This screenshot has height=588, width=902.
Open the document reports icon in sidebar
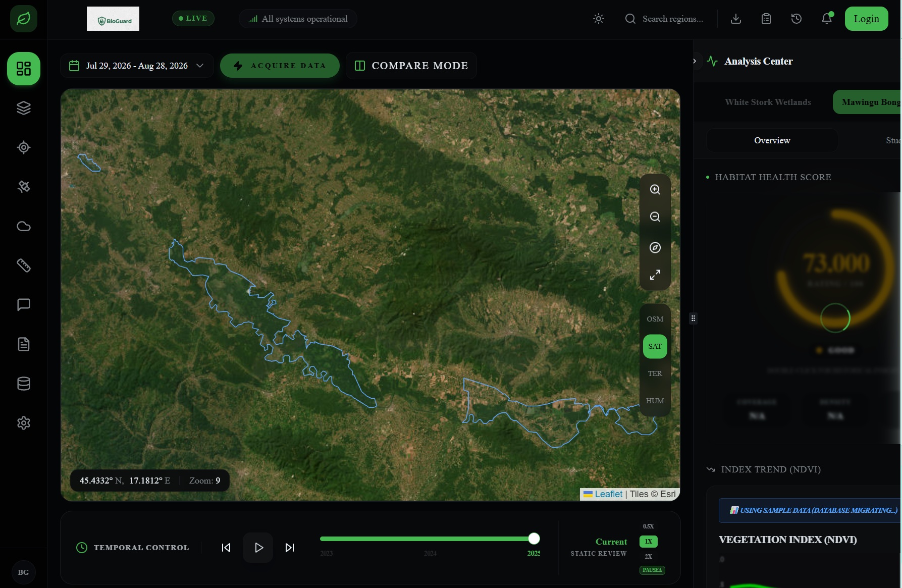(24, 344)
